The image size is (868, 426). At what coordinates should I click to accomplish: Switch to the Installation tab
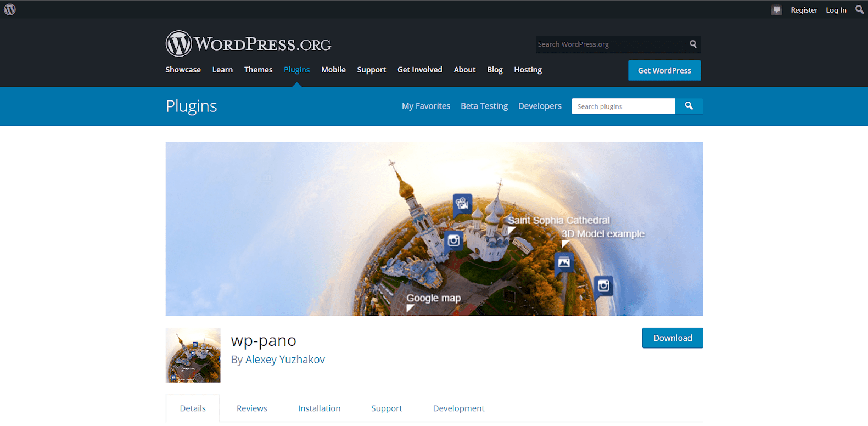click(x=319, y=408)
